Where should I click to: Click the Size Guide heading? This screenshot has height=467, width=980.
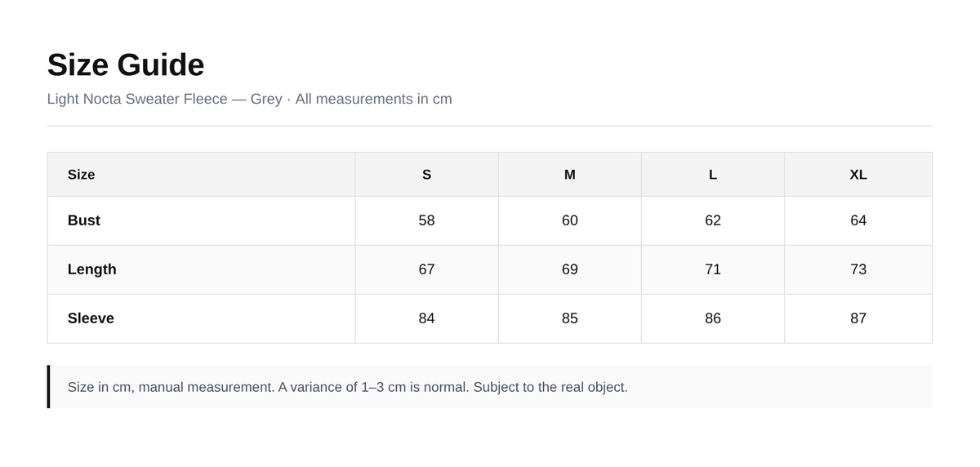coord(126,65)
